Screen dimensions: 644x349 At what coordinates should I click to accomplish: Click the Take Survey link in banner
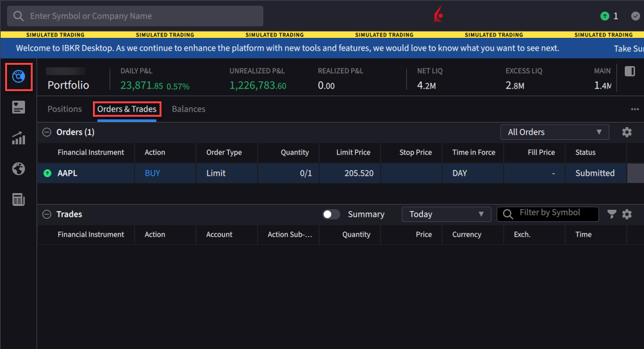pyautogui.click(x=629, y=49)
